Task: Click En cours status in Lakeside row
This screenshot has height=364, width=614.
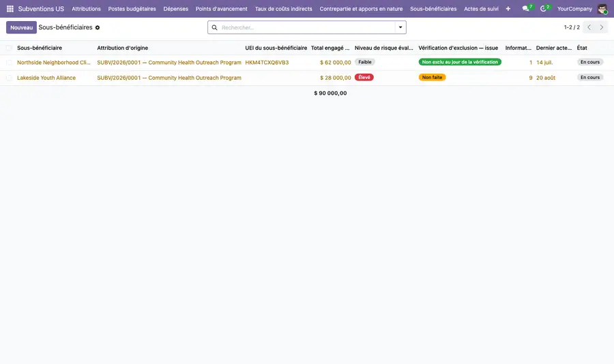Action: (590, 77)
